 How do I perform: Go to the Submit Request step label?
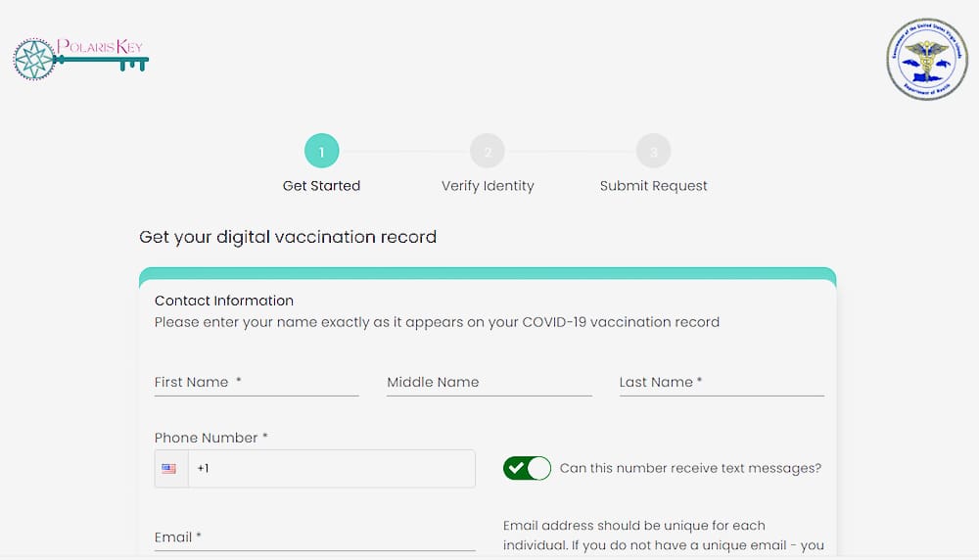[x=653, y=186]
